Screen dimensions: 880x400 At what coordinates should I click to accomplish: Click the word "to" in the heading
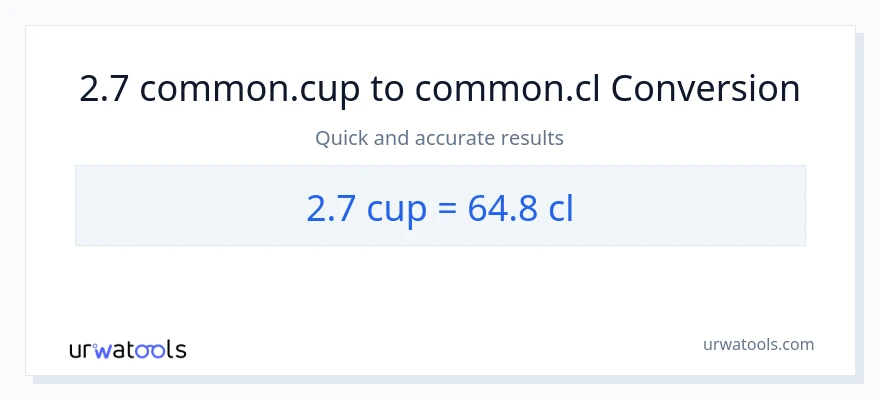click(x=391, y=90)
